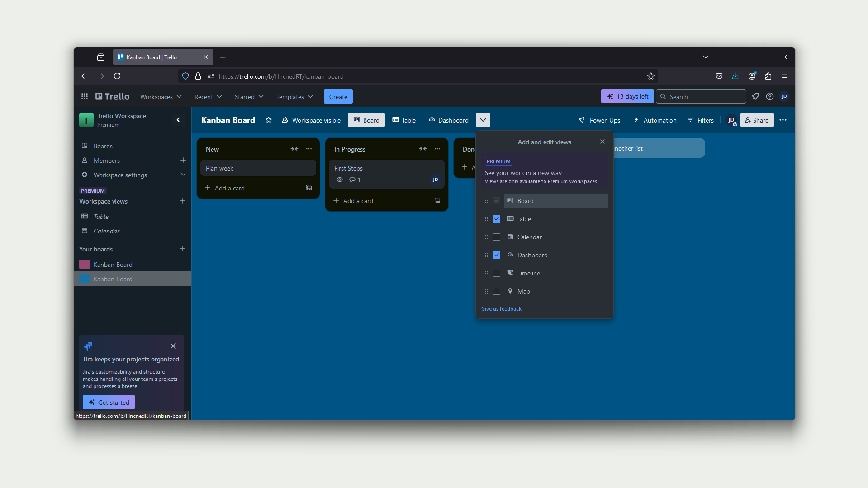Viewport: 868px width, 488px height.
Task: Add a workspace view with plus icon
Action: (182, 201)
